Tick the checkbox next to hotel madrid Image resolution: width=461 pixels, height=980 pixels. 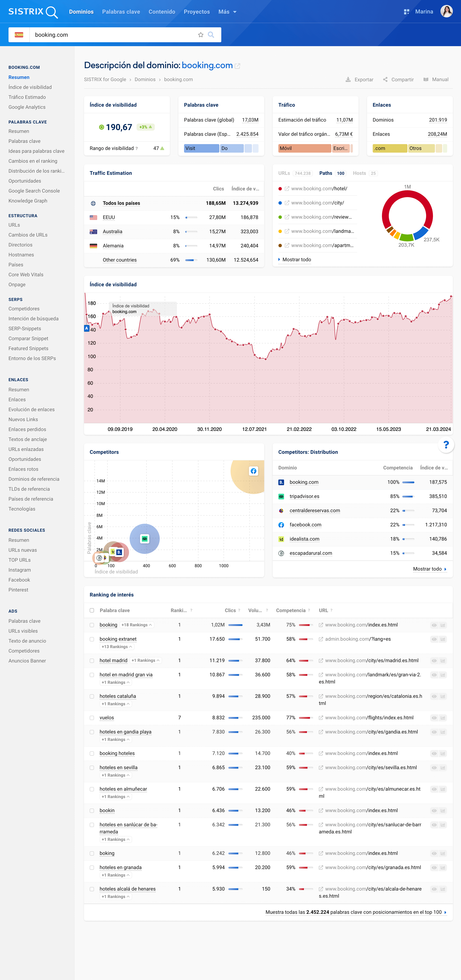click(92, 660)
